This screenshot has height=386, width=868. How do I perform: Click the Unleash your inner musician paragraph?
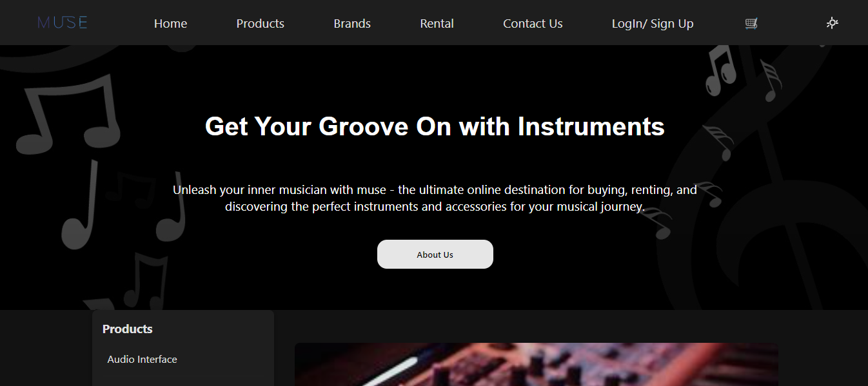click(x=435, y=198)
